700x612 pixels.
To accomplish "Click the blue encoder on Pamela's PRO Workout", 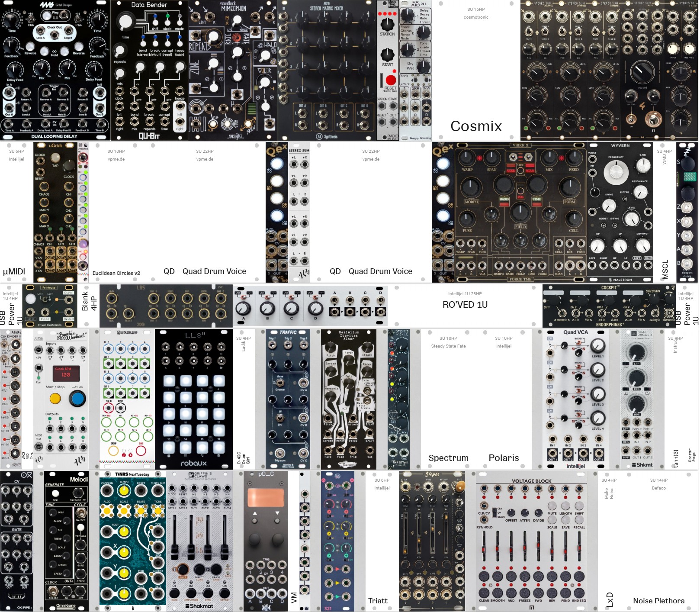I will 77,399.
